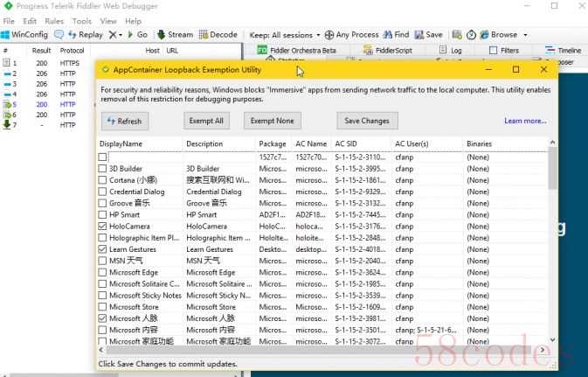Check the Microsoft Edge checkbox
The width and height of the screenshot is (588, 377).
pos(102,272)
